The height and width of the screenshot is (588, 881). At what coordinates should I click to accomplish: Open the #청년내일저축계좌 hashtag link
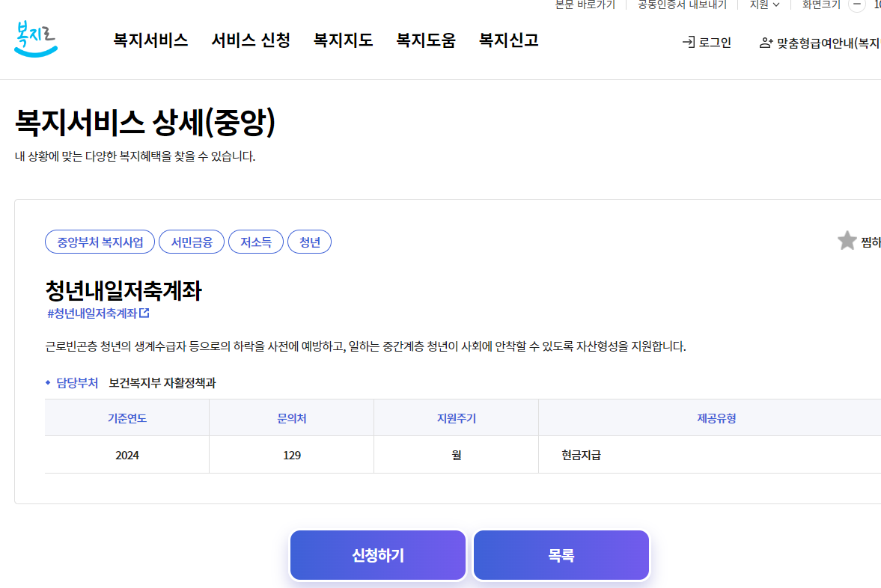(x=94, y=314)
